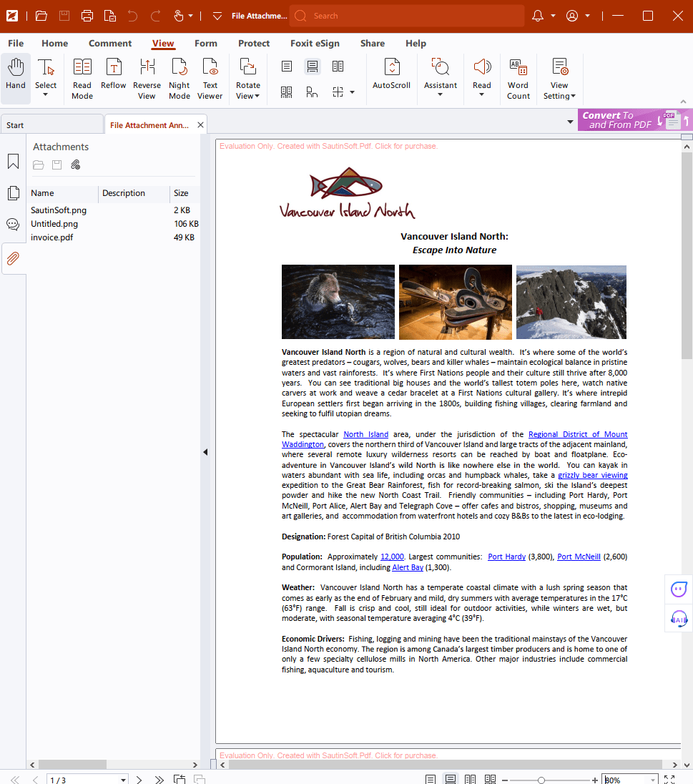Viewport: 693px width, 784px height.
Task: Open the Protect menu
Action: (254, 43)
